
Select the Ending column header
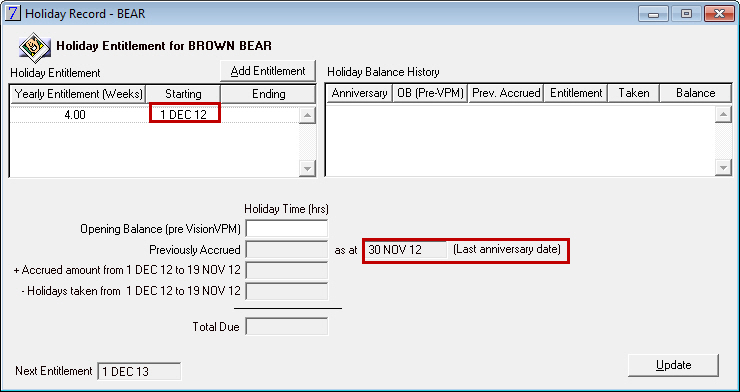(x=268, y=94)
